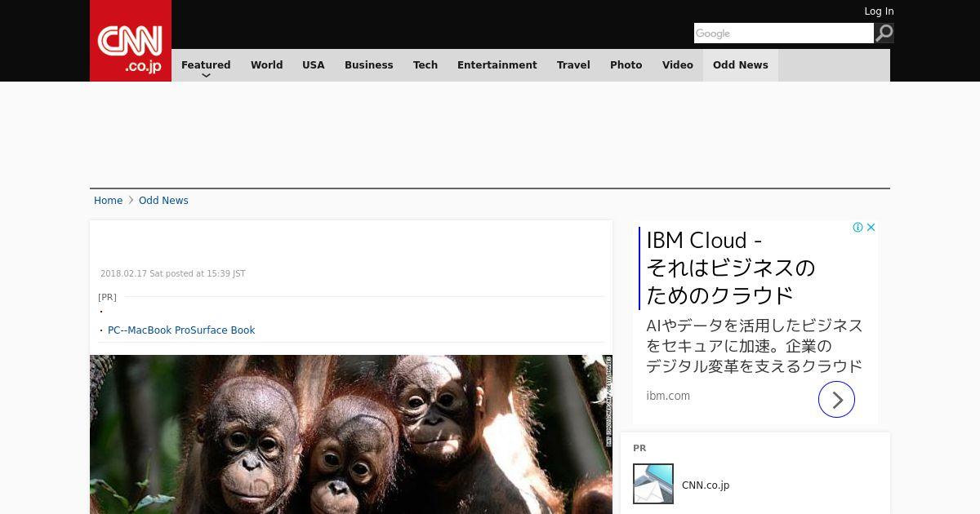The image size is (980, 514).
Task: Click the IBM ad description text
Action: pos(754,346)
